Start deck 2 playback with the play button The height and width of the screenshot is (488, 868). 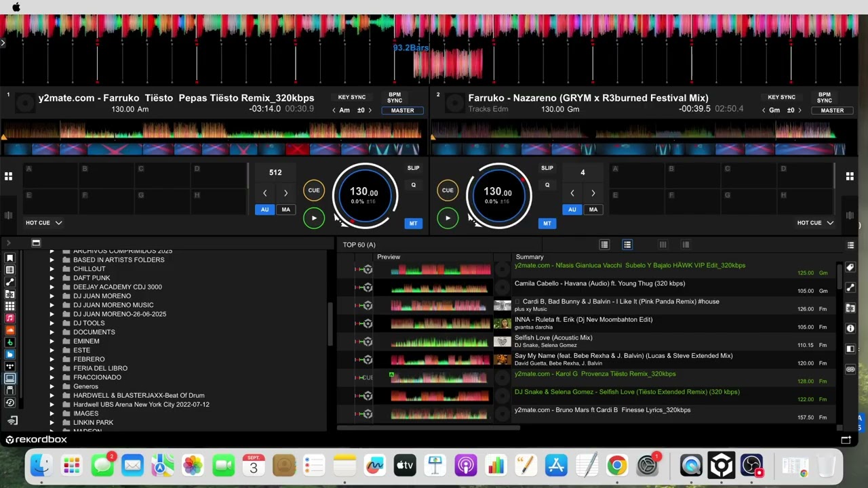pyautogui.click(x=448, y=218)
